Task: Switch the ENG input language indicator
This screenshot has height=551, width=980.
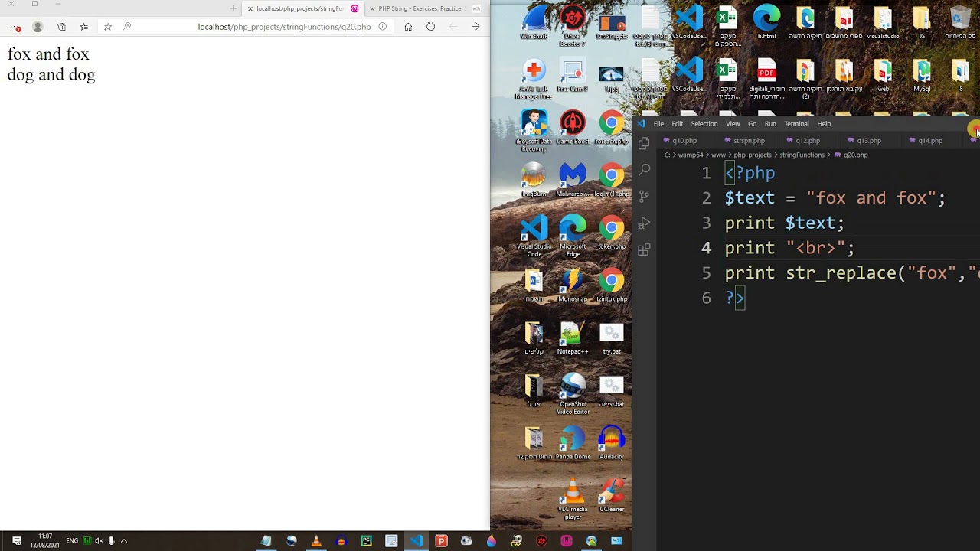Action: (72, 541)
